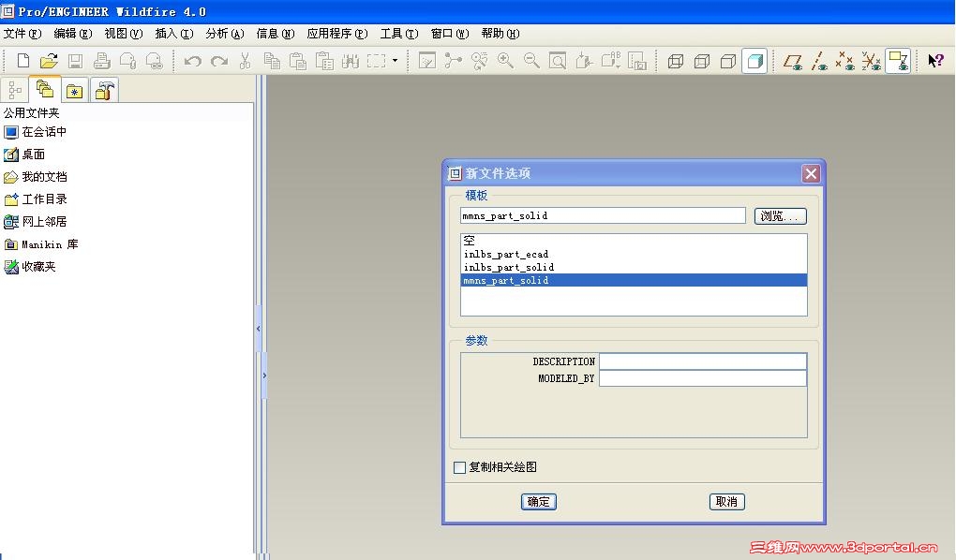
Task: Enable 复制相关绘图 checkbox
Action: click(459, 467)
